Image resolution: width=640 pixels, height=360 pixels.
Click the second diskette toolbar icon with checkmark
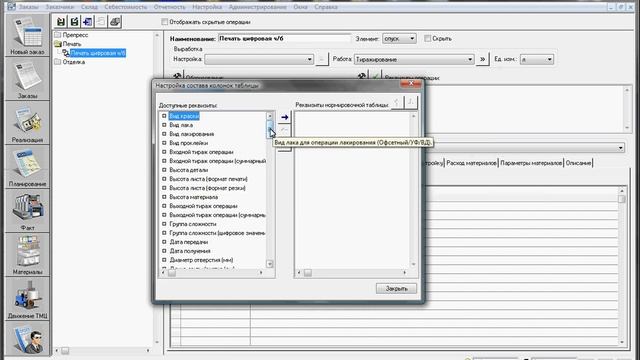click(x=74, y=22)
